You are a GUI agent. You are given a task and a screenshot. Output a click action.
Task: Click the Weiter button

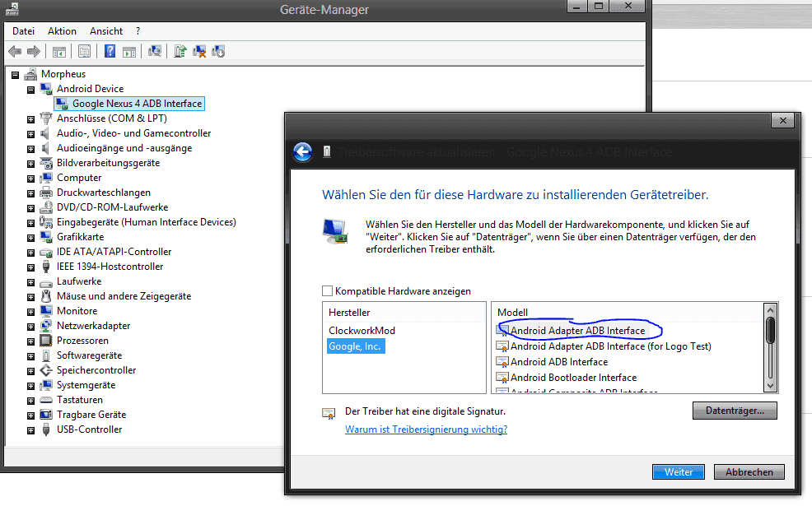tap(679, 471)
